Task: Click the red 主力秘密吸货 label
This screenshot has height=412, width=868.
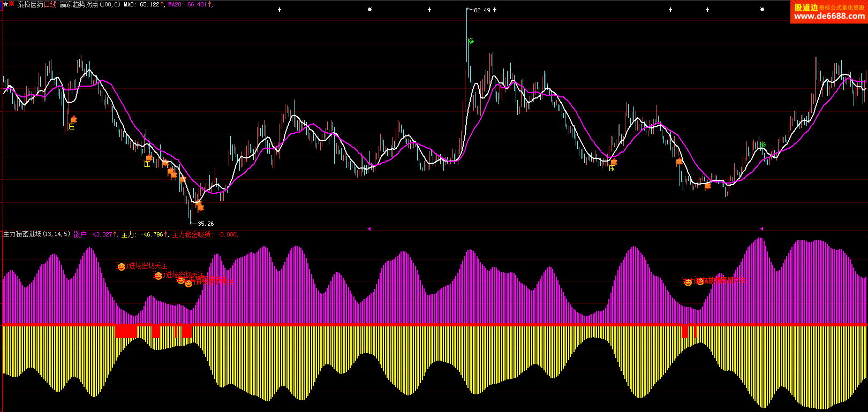Action: 205,234
